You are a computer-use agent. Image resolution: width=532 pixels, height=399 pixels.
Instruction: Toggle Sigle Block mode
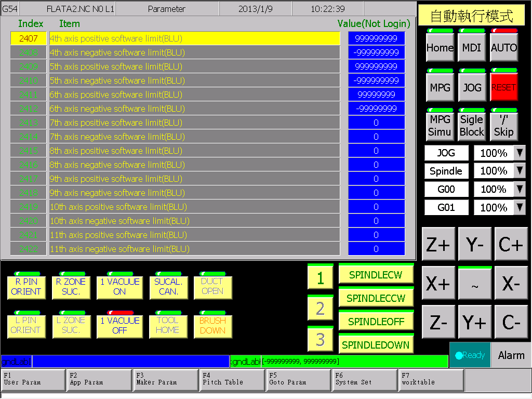point(472,125)
